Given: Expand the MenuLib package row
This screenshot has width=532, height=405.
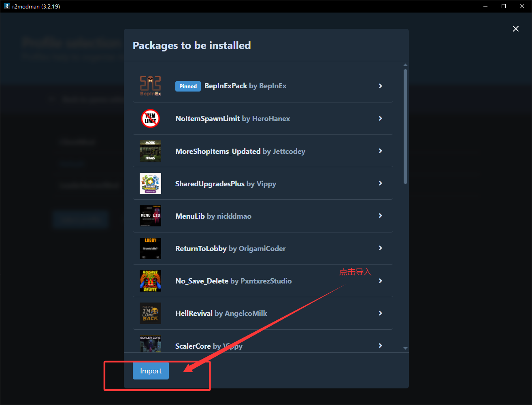Looking at the screenshot, I should click(x=380, y=215).
